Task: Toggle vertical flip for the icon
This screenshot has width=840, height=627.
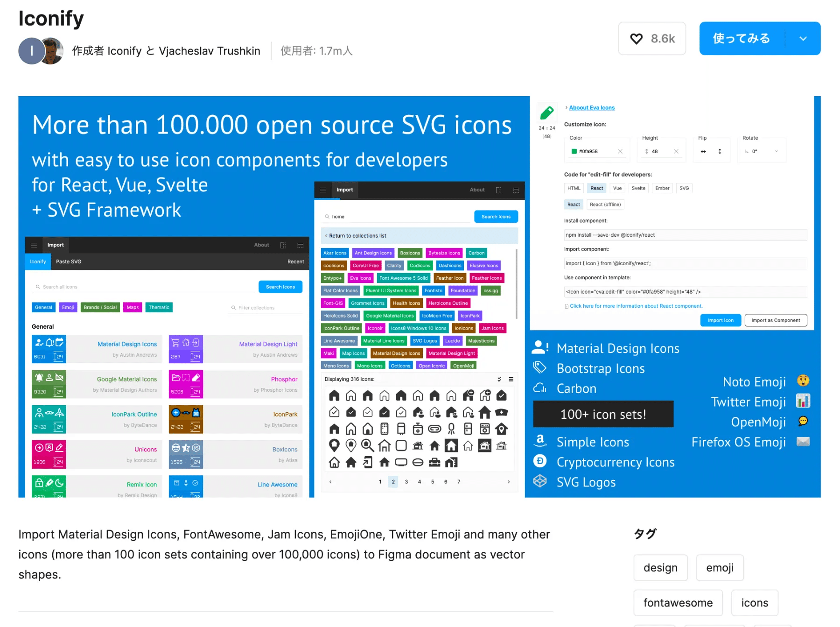Action: coord(720,151)
